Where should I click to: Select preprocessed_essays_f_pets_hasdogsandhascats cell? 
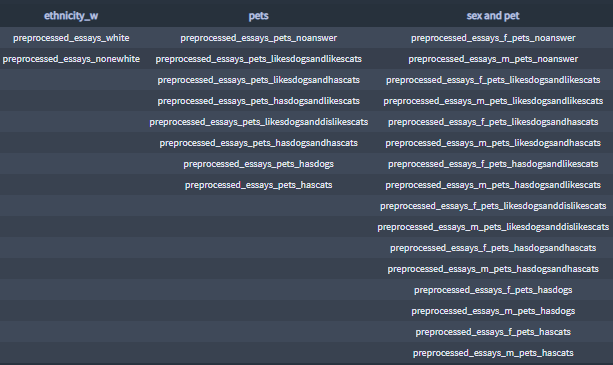pos(493,249)
